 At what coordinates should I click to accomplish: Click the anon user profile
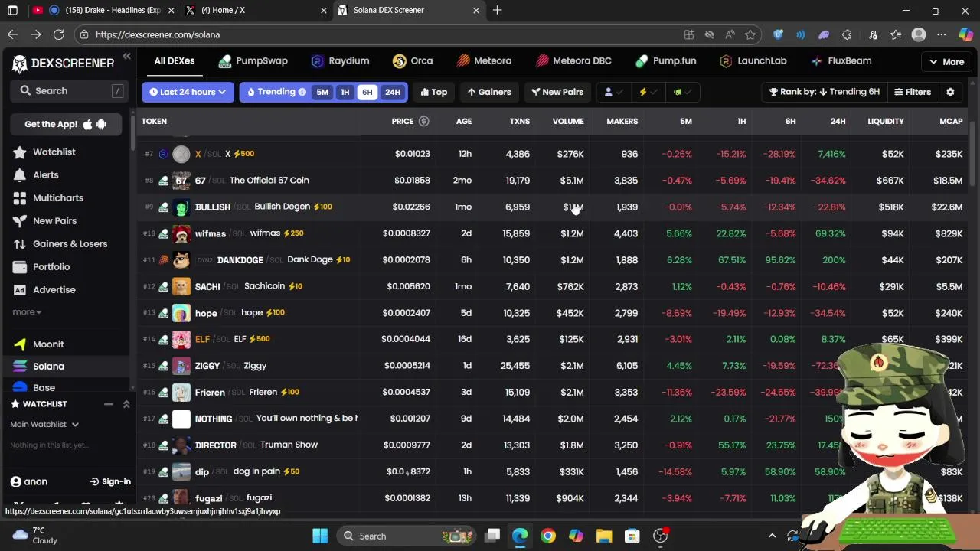29,481
